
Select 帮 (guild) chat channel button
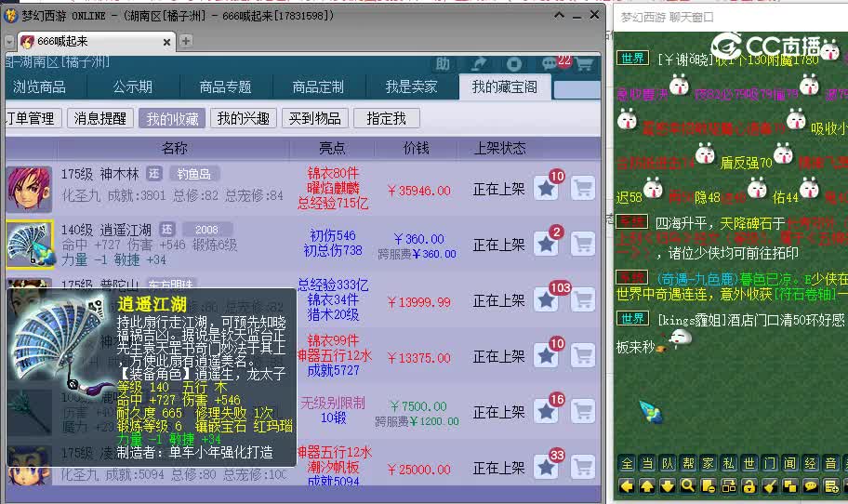pos(688,463)
